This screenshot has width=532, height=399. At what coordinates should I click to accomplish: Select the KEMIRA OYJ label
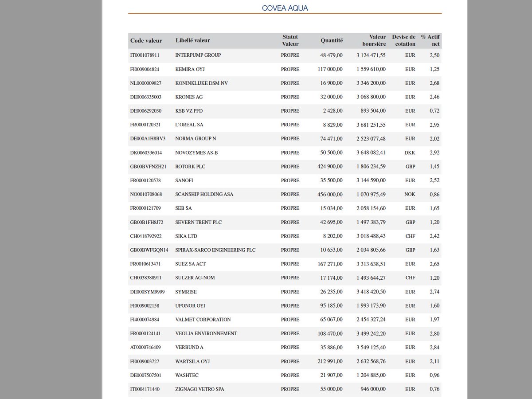click(x=190, y=69)
